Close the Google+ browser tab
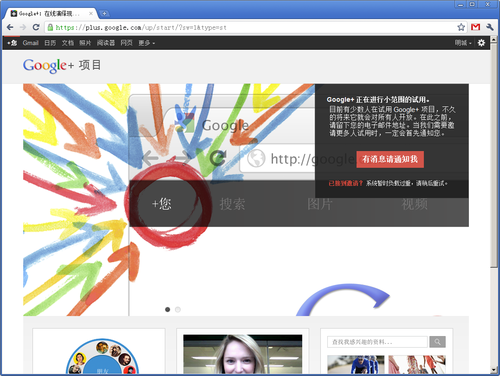The height and width of the screenshot is (376, 500). coord(91,14)
